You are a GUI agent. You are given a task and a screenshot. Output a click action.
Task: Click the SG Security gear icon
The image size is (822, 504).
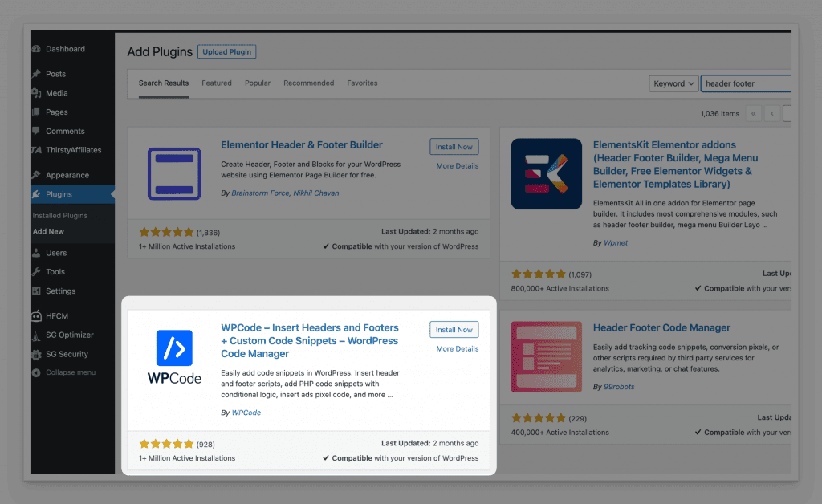[36, 354]
